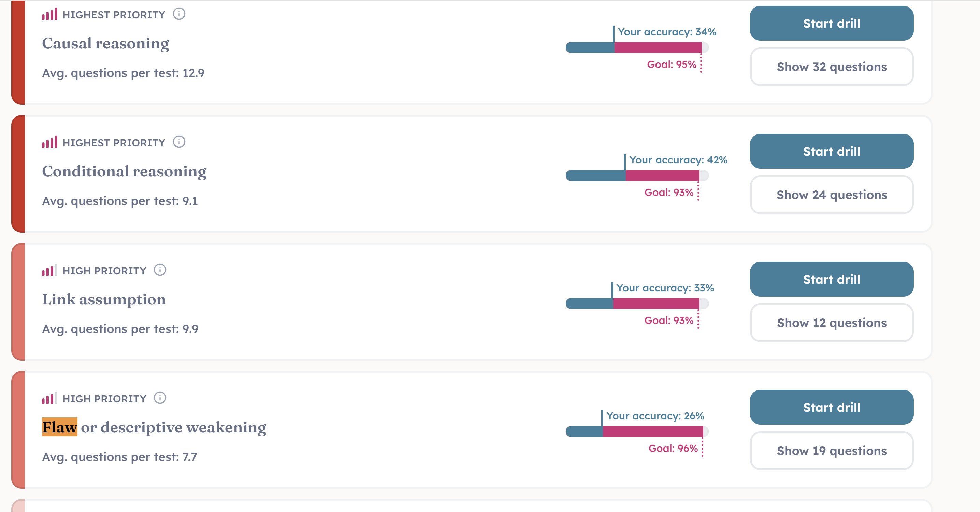Open info tooltip icon for Flaw priority

[x=160, y=398]
